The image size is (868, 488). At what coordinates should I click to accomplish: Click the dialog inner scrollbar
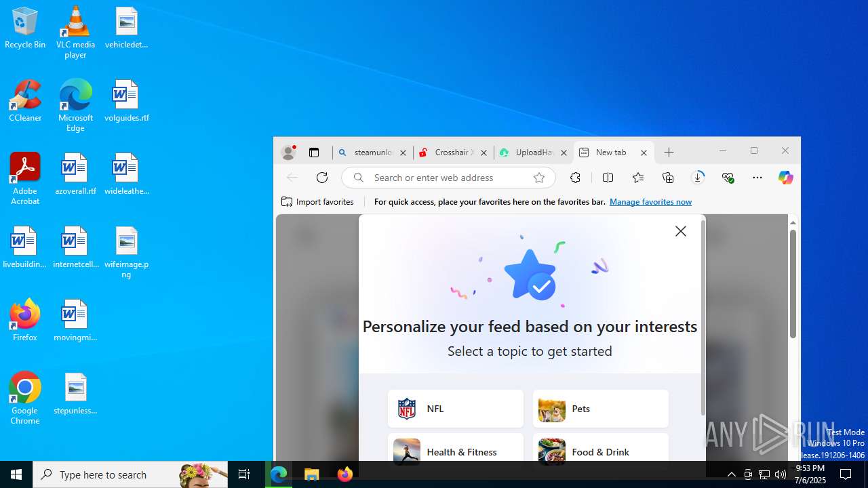coord(703,317)
